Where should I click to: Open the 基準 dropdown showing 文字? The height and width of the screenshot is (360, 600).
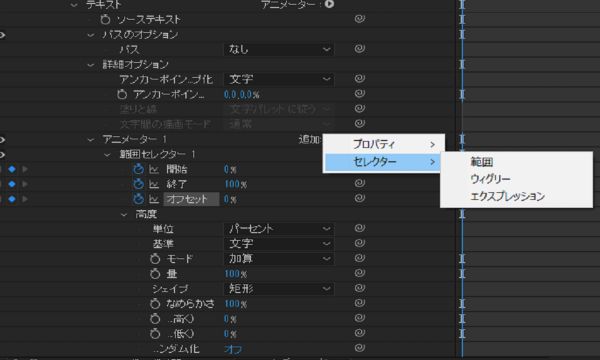(279, 244)
